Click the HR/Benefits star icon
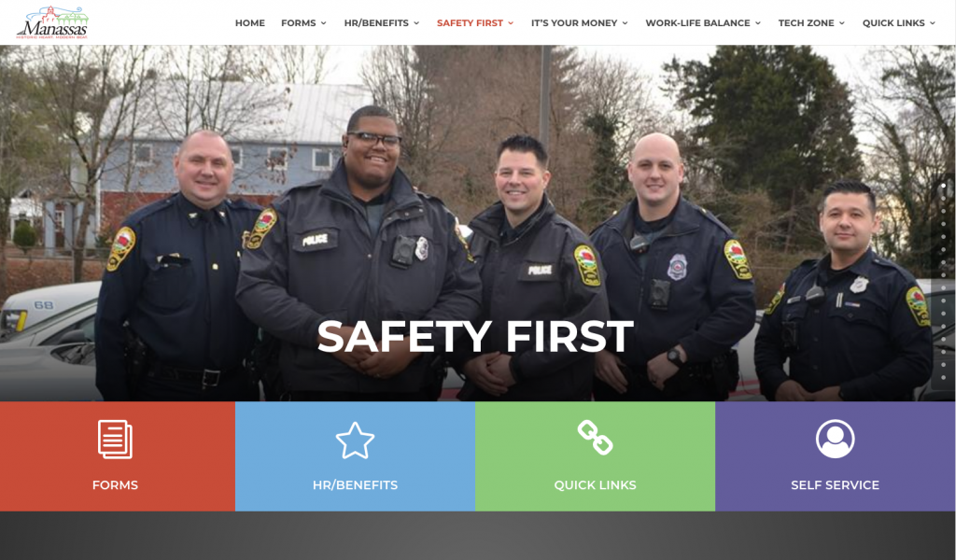 tap(355, 440)
